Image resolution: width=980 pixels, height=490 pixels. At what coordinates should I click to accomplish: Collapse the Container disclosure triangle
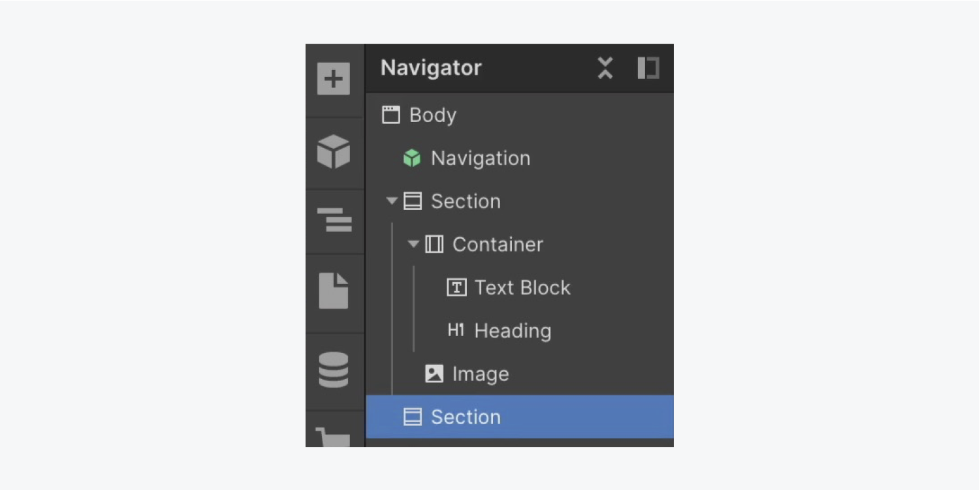click(x=413, y=244)
